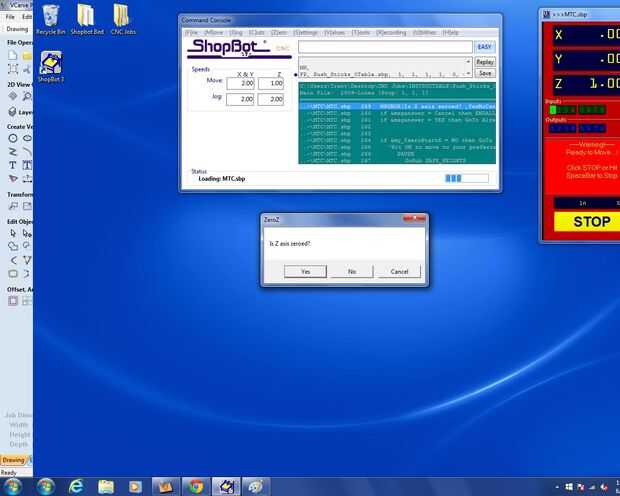The image size is (620, 496).
Task: Open the ShopBot 3 desktop shortcut
Action: coord(51,66)
